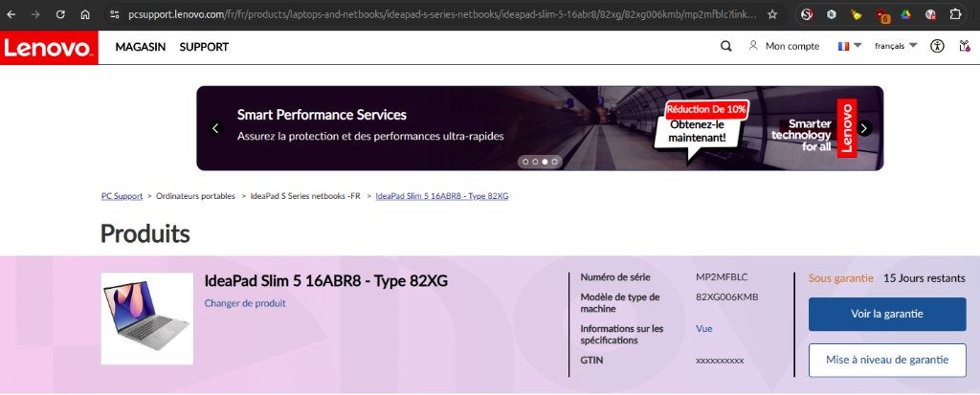Click the masked GTIN value xxxxxxxxxxx

(720, 361)
